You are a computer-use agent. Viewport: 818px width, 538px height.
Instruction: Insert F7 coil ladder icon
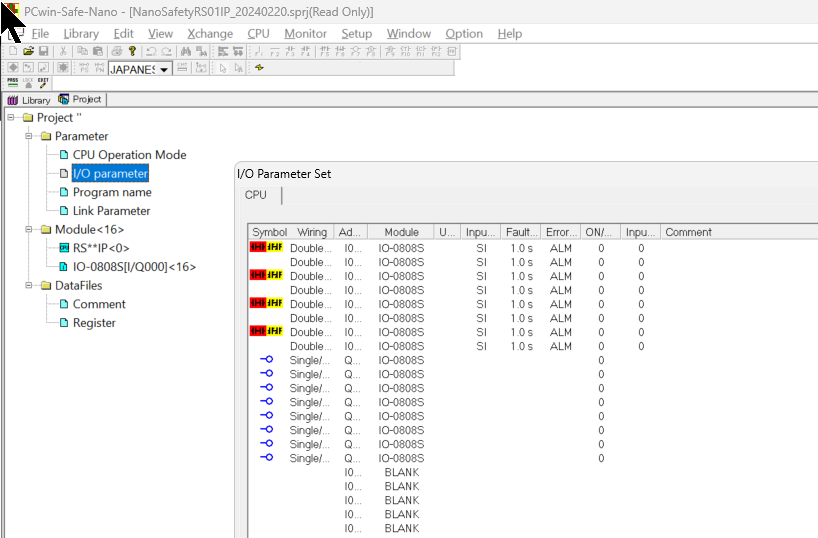355,51
